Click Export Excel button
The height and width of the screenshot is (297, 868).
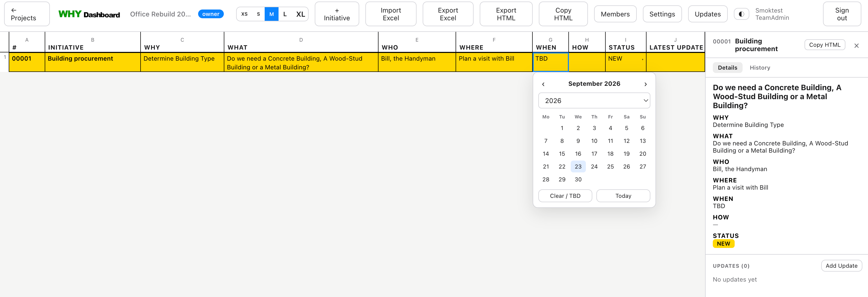448,14
